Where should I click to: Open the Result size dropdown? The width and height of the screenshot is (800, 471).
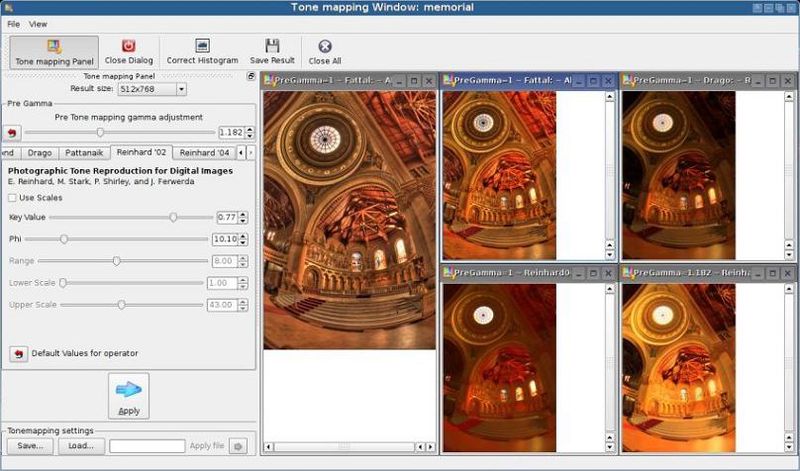tap(152, 89)
